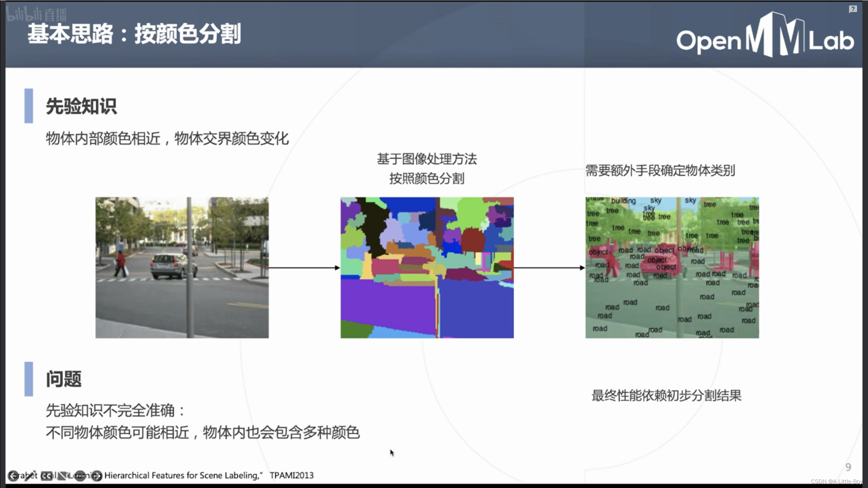
Task: Click line 不同物体颜色可能相近,物体内也会包含多种颜色
Action: [x=203, y=432]
